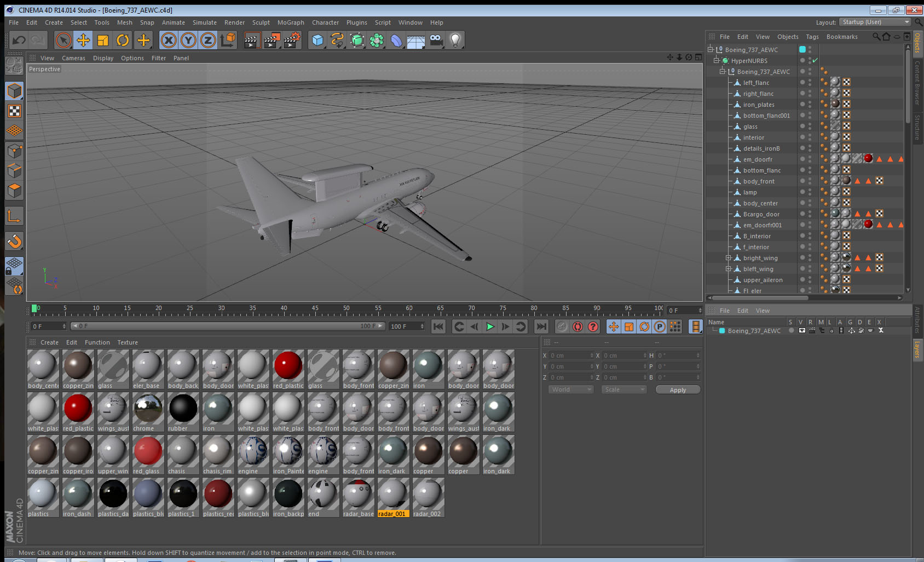Open the Layers side tab

coord(917,349)
